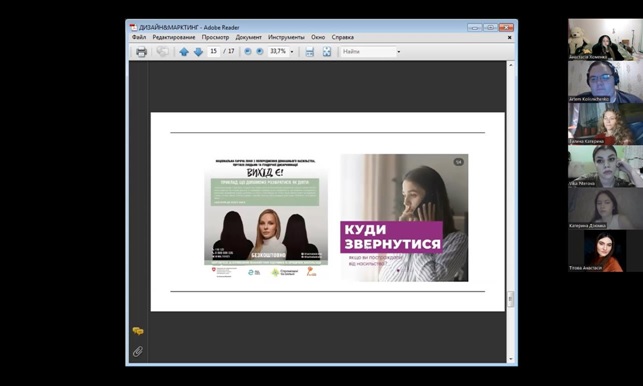Click the Print icon in the toolbar
The height and width of the screenshot is (386, 643).
pos(141,52)
